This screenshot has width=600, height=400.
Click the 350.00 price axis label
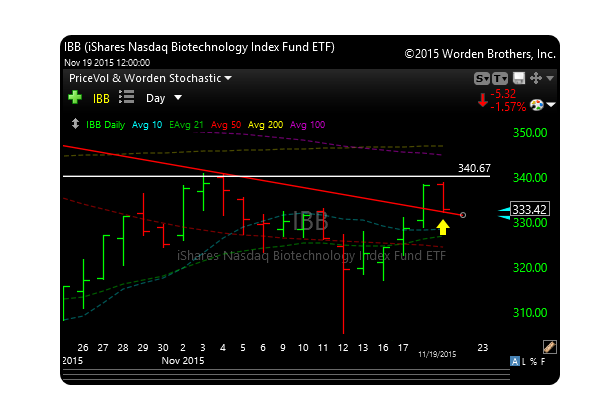click(x=530, y=133)
